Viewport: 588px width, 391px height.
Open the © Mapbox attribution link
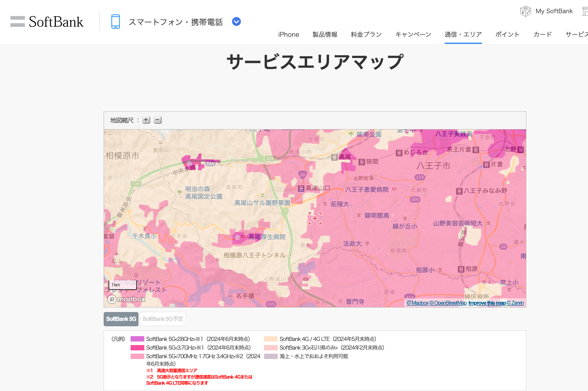pos(417,303)
